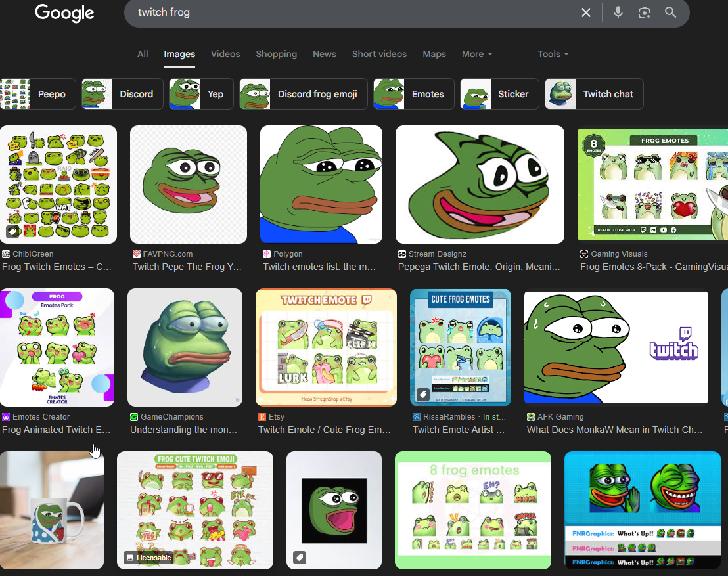Open Cute Frog Emotes RissaRambles thumbnail
This screenshot has width=728, height=576.
pyautogui.click(x=461, y=347)
